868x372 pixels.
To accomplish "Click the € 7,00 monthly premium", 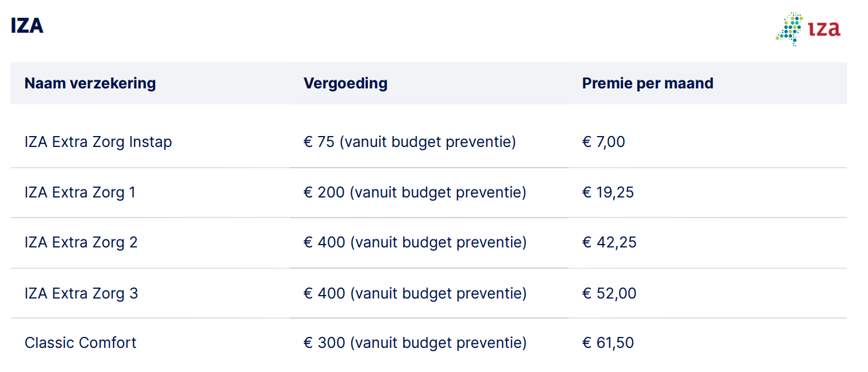I will (604, 142).
